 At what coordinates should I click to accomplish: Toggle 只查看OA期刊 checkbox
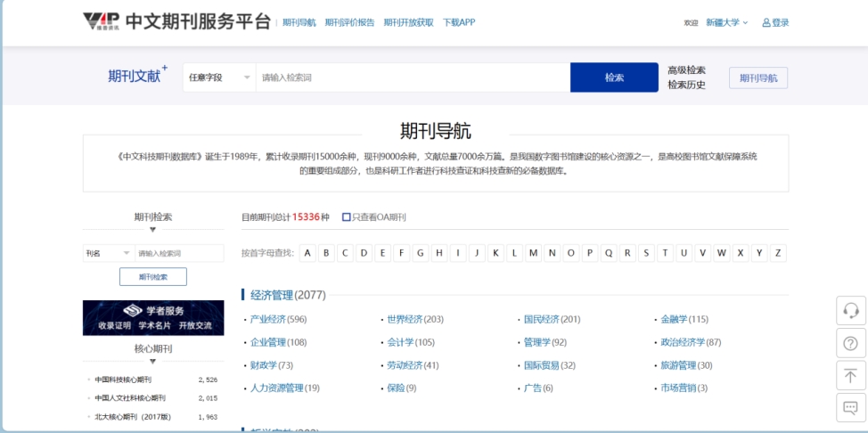[347, 217]
